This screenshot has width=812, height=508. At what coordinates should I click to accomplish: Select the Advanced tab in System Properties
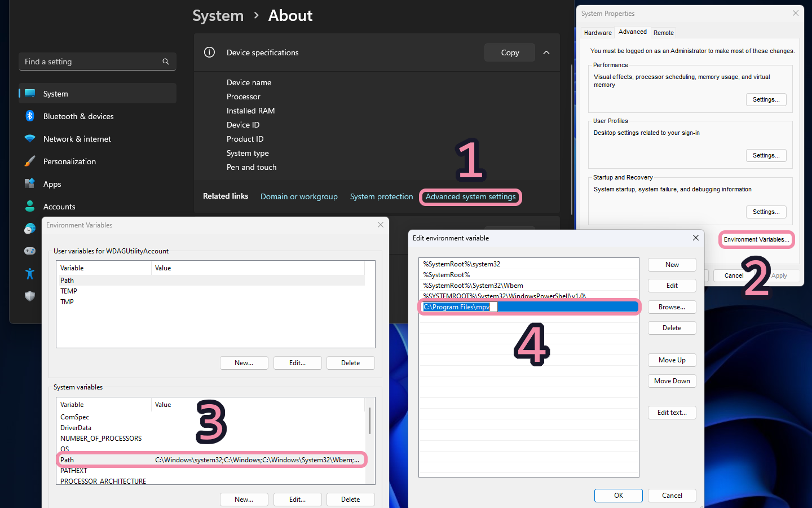(633, 32)
